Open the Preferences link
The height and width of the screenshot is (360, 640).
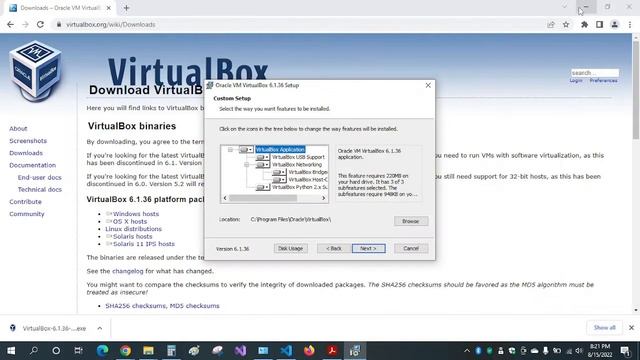[x=603, y=81]
